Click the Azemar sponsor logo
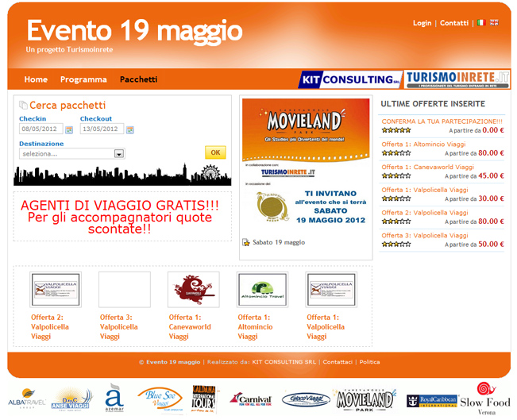Screen dimensions: 517x420 point(114,397)
